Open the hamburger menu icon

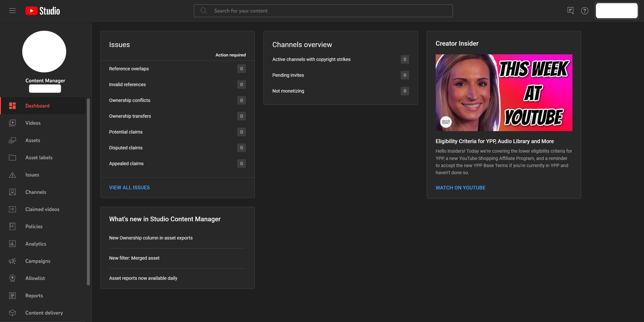pyautogui.click(x=12, y=11)
